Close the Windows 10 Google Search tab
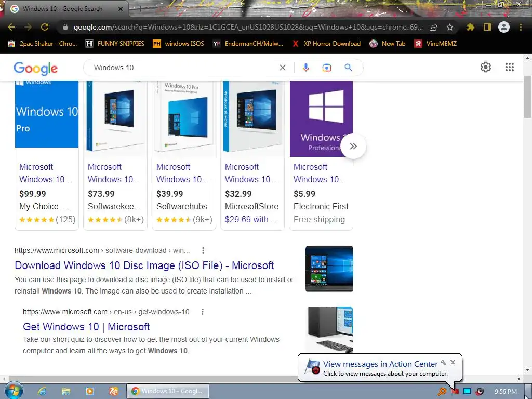Viewport: 532px width, 399px height. 121,9
